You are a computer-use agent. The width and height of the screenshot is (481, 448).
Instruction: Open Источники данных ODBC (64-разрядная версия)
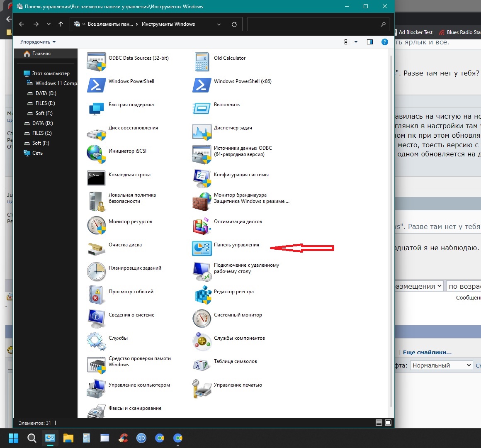[202, 154]
